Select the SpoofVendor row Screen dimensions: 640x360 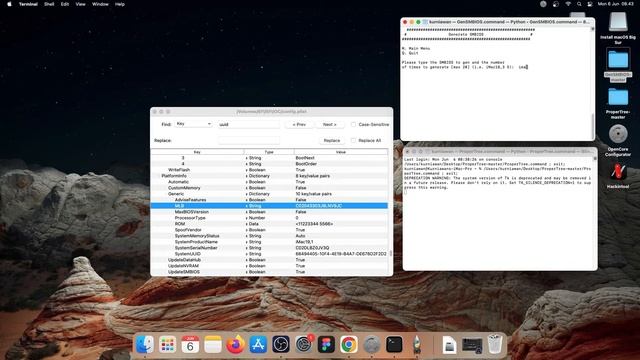click(x=269, y=230)
